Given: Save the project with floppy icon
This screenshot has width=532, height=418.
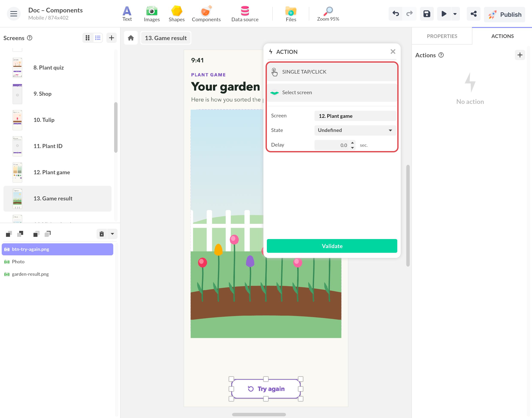Looking at the screenshot, I should click(x=427, y=14).
